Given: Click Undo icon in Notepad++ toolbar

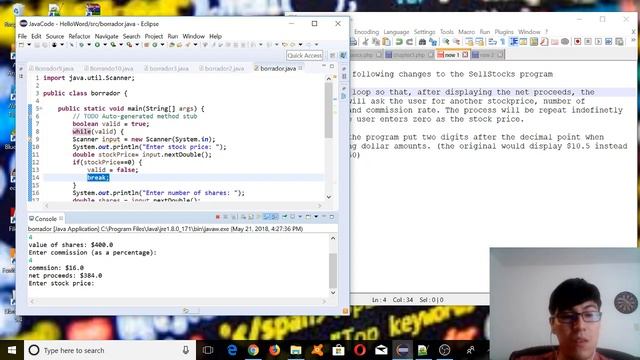Looking at the screenshot, I should click(x=399, y=42).
